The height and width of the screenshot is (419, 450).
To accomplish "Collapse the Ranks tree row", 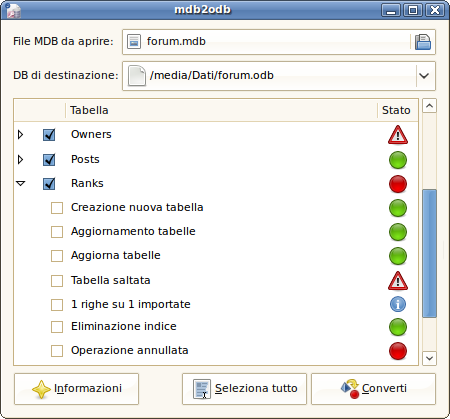I will tap(20, 183).
